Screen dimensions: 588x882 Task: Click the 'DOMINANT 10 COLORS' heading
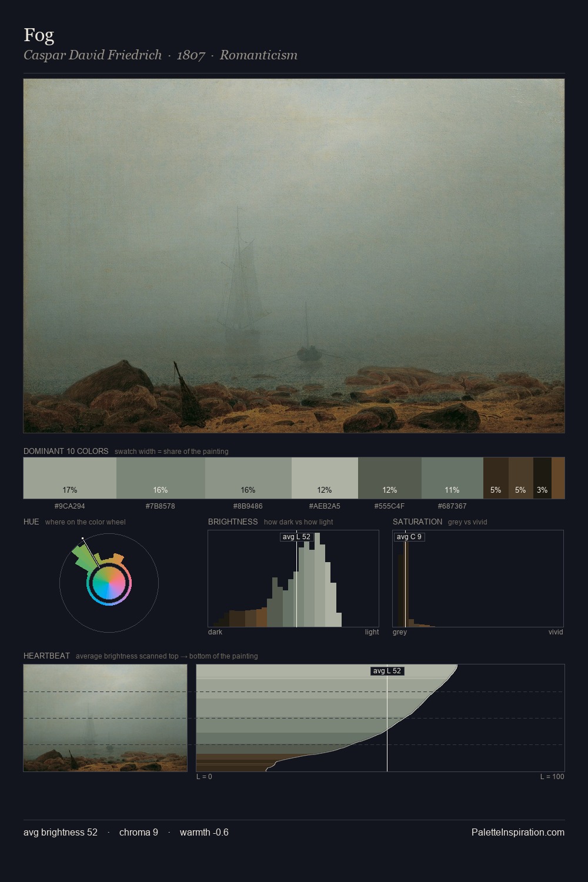tap(66, 451)
